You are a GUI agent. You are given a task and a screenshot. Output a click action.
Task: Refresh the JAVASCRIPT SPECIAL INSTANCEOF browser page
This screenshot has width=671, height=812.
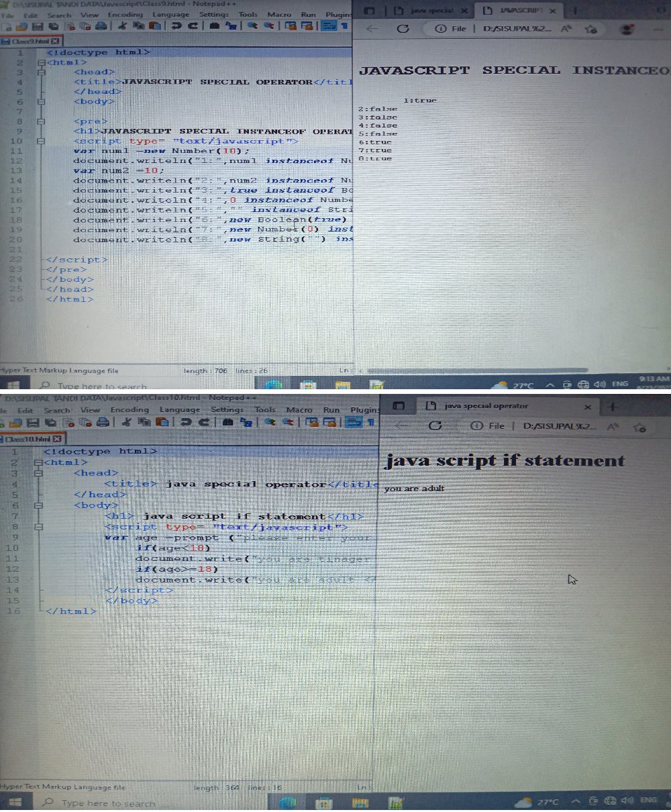403,29
